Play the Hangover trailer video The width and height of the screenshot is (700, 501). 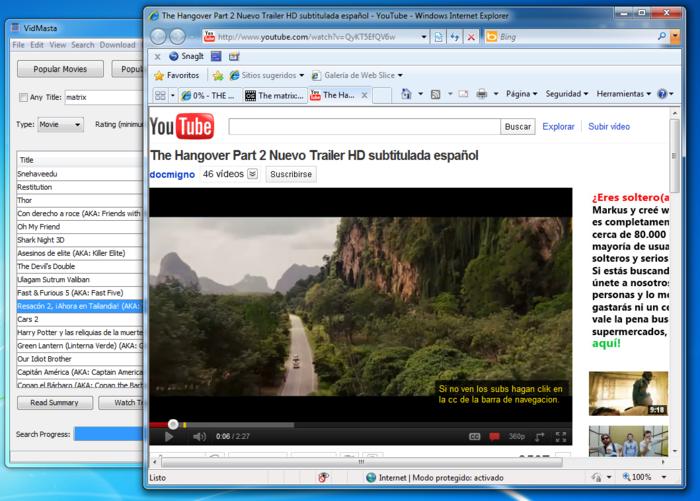click(x=169, y=436)
